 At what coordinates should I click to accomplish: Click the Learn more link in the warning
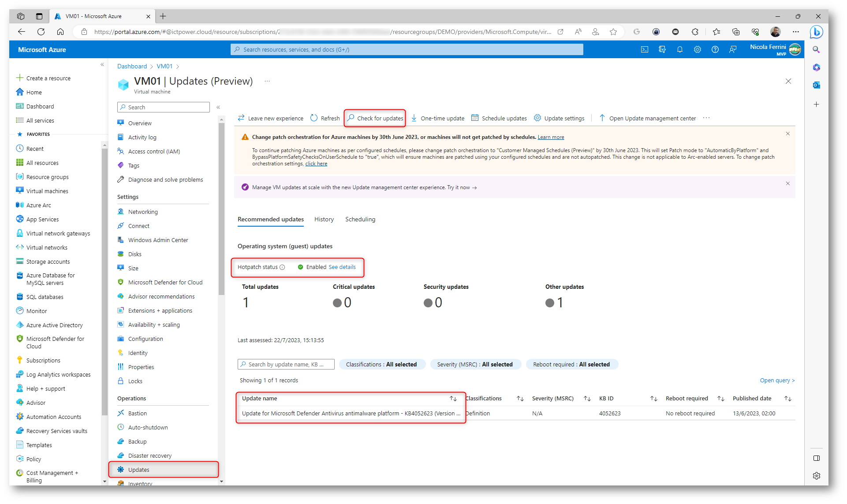[x=551, y=137]
